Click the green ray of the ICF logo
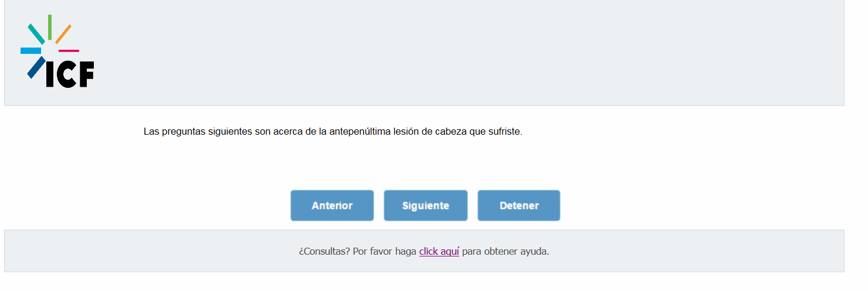This screenshot has height=291, width=868. [50, 27]
